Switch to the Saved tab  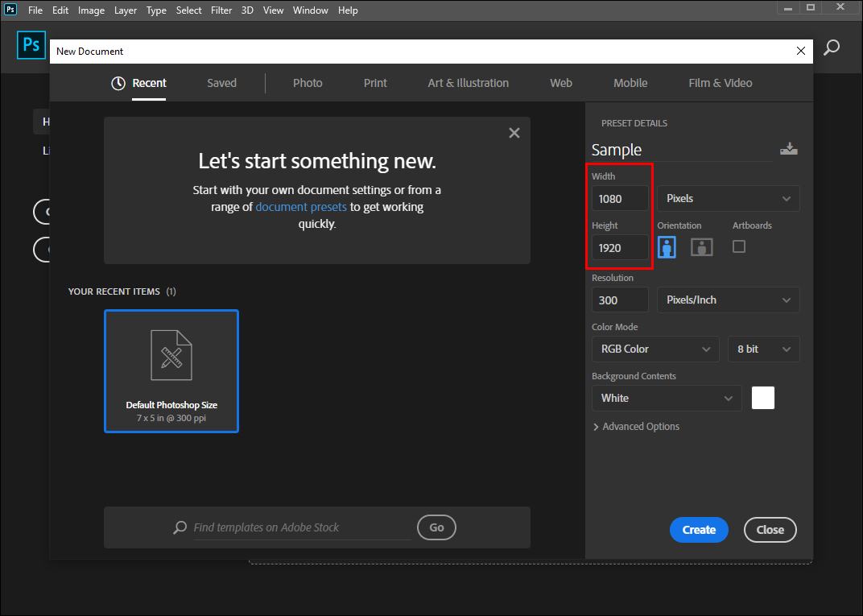(x=222, y=83)
